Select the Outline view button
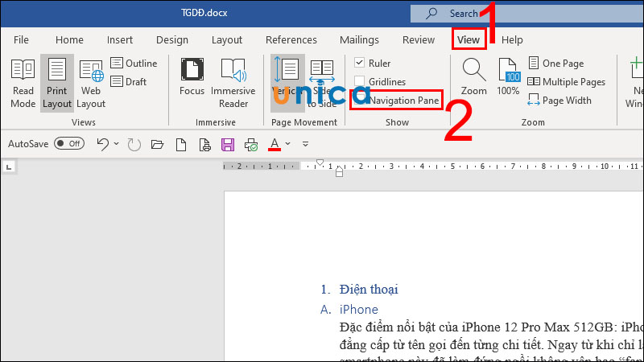 [x=134, y=64]
